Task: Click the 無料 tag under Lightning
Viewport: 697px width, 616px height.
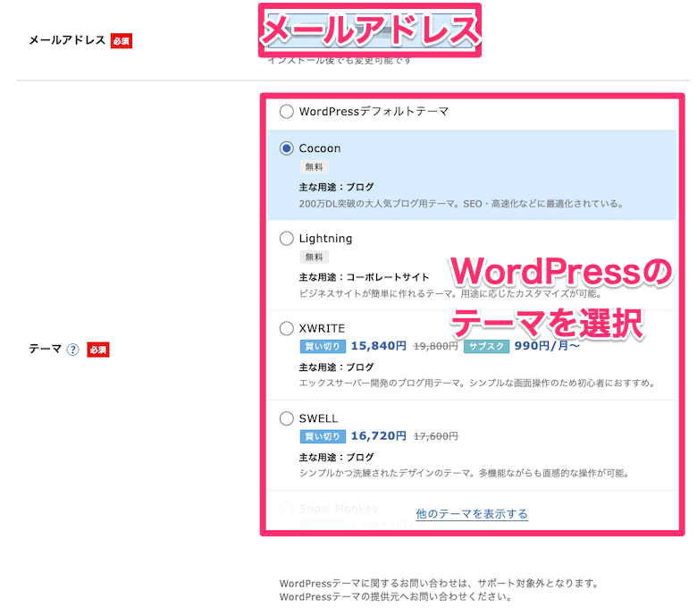Action: point(315,257)
